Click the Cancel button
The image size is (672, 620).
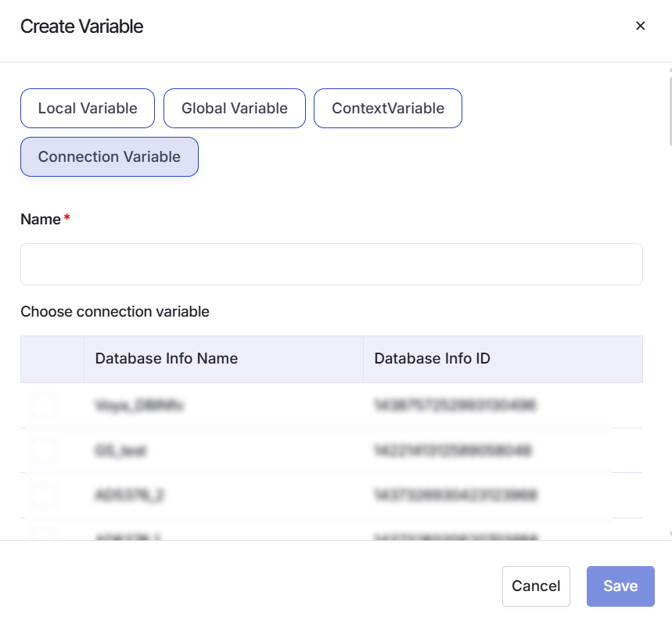click(x=536, y=586)
